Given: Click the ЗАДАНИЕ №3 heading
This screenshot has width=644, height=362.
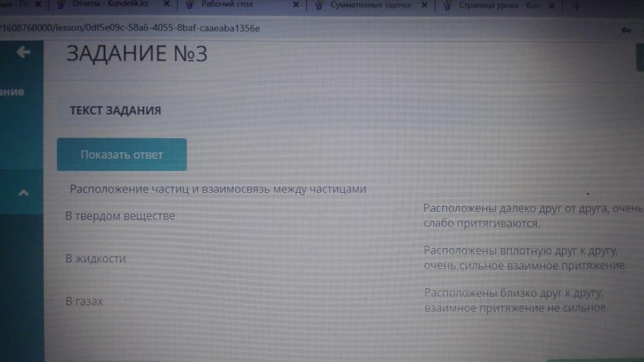Looking at the screenshot, I should pyautogui.click(x=137, y=54).
